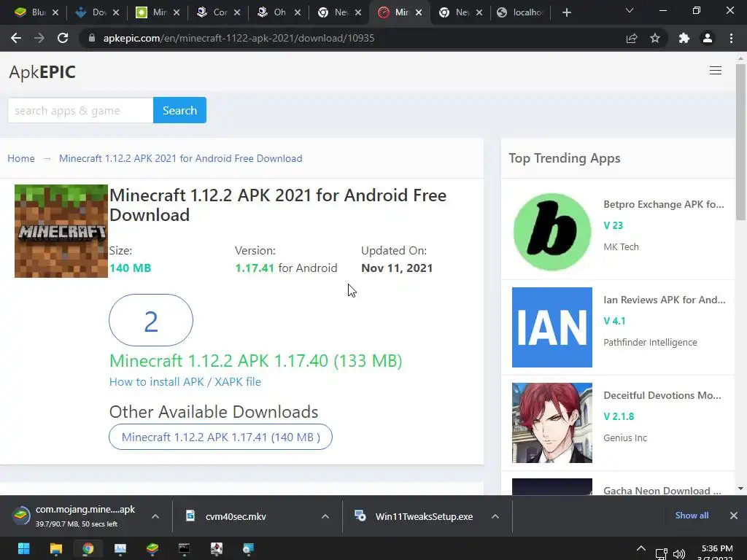
Task: Click the Deceitful Devotions app thumbnail
Action: (x=552, y=423)
